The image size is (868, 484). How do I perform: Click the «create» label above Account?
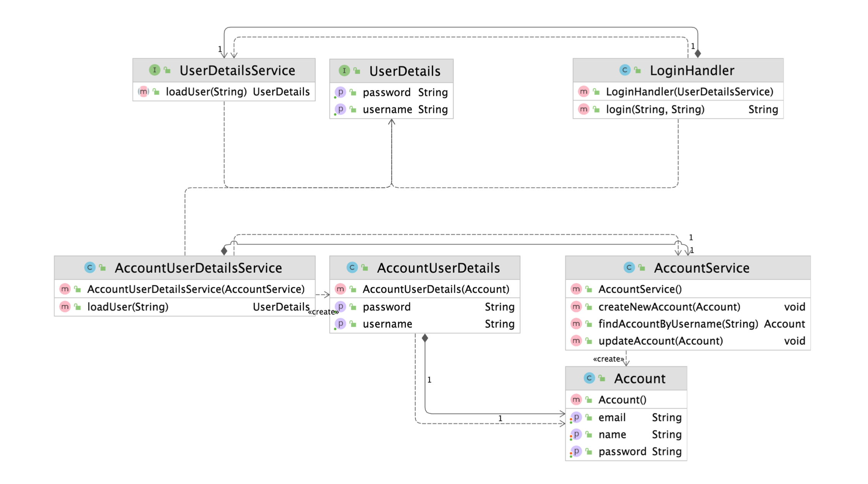click(x=608, y=359)
